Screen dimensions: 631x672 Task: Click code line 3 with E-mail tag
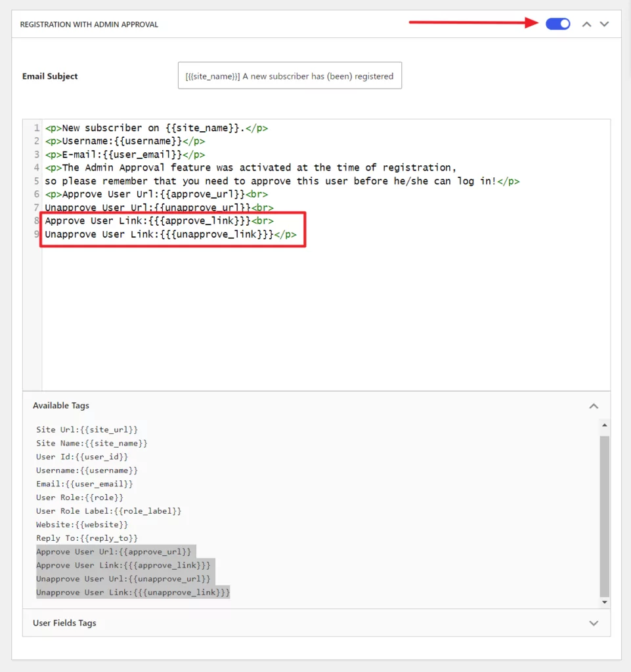point(125,154)
